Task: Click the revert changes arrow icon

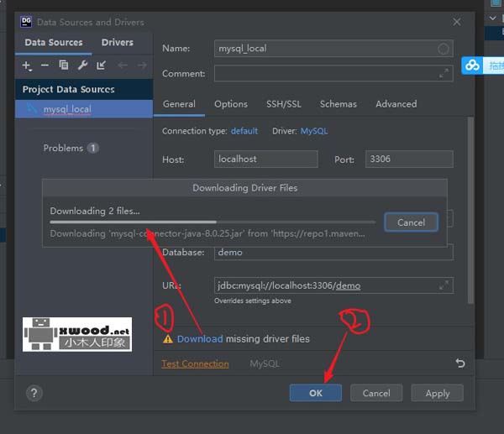Action: tap(460, 363)
